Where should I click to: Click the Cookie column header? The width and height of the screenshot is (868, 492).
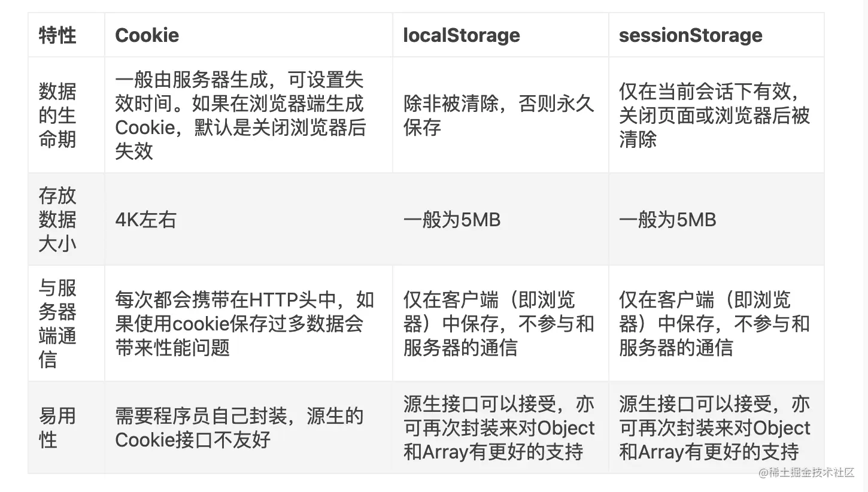[x=248, y=35]
